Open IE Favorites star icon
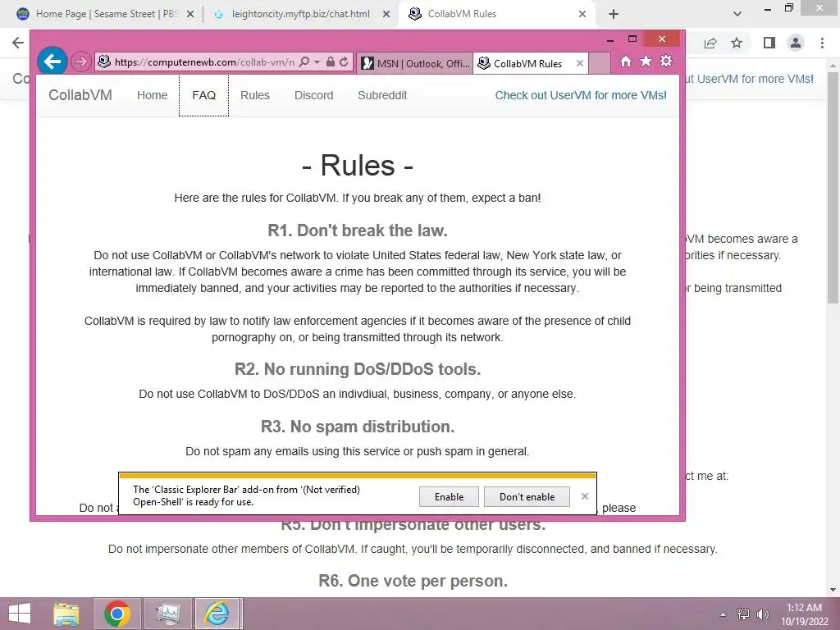Screen dimensions: 840x630 coord(646,62)
